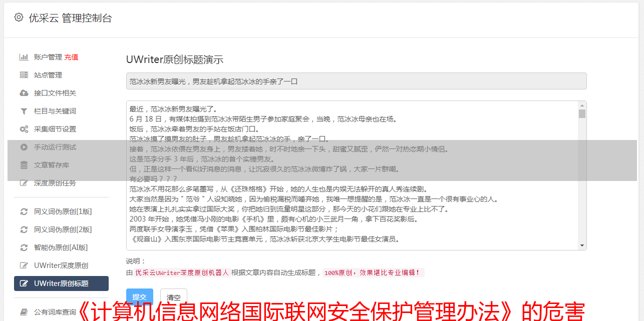The image size is (644, 321).
Task: Click the 100%原创，效果堪比专业编辑！ text
Action: (x=373, y=273)
